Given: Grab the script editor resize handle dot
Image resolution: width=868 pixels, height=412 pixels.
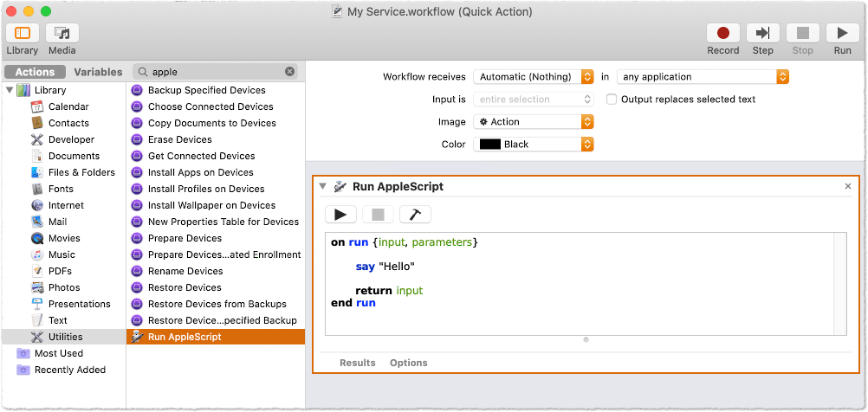Looking at the screenshot, I should 586,340.
